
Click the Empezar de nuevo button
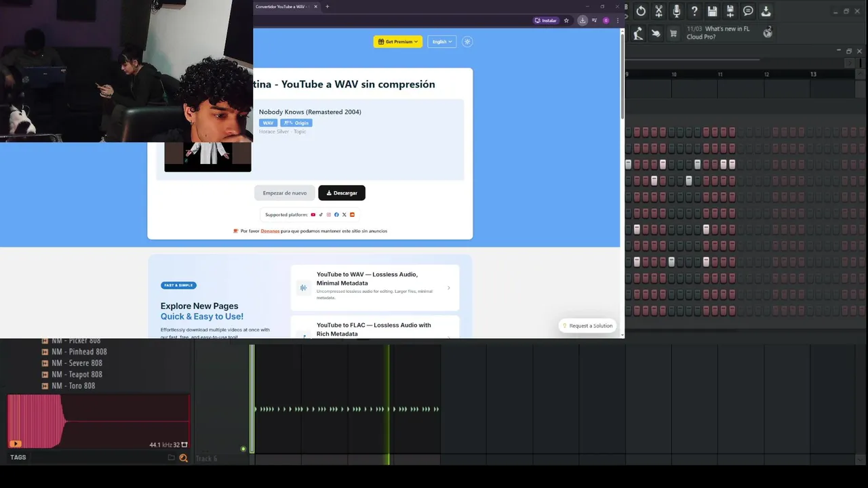[x=285, y=193]
